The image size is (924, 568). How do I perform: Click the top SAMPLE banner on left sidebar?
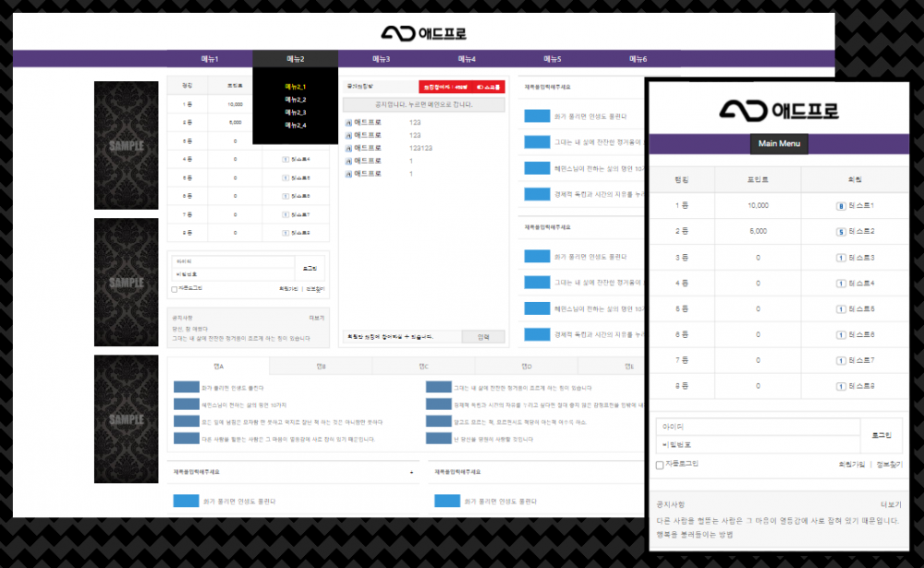[127, 145]
